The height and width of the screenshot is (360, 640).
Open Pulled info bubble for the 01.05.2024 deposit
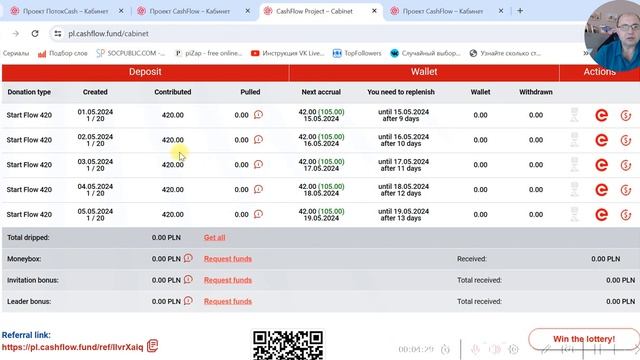coord(258,115)
